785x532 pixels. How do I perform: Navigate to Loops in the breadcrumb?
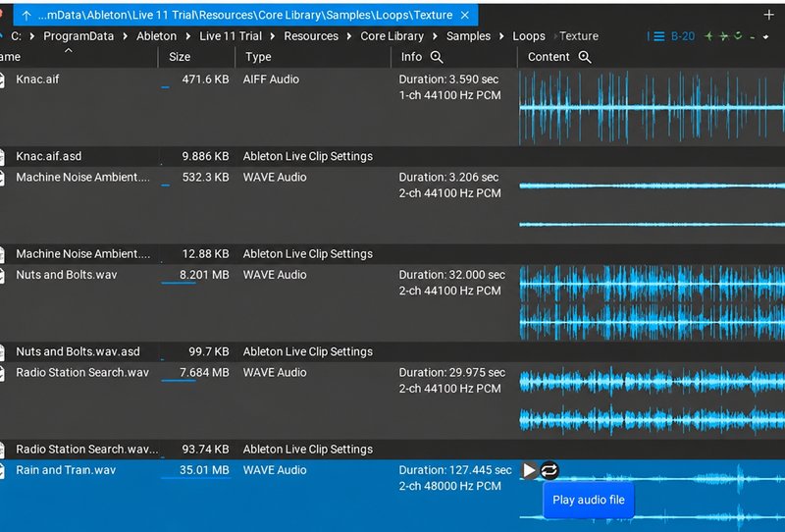coord(529,36)
